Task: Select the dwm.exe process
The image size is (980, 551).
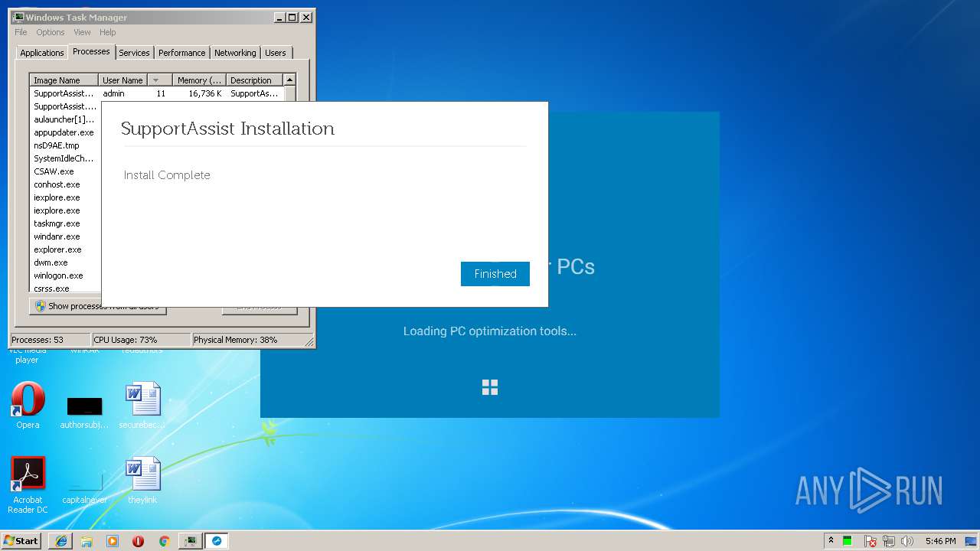Action: 66,262
